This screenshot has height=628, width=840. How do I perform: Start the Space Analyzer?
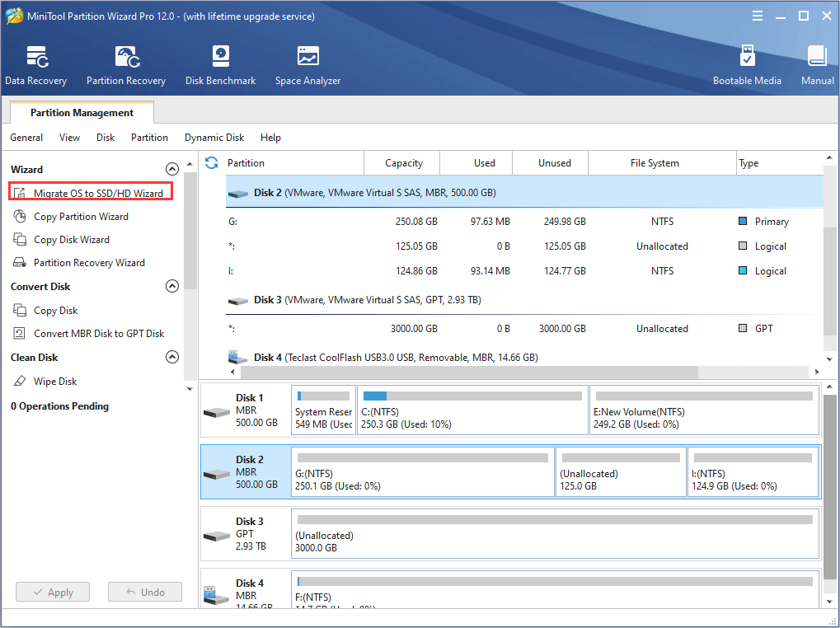tap(307, 65)
